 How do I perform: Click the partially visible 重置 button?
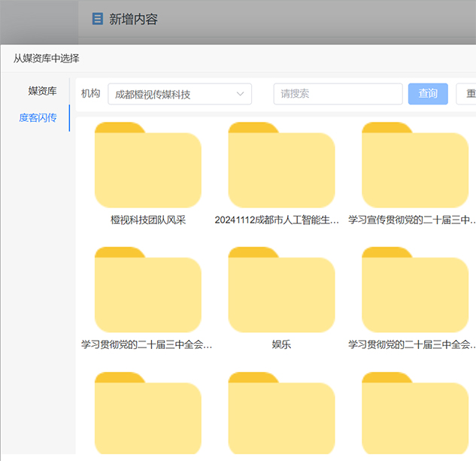[466, 94]
